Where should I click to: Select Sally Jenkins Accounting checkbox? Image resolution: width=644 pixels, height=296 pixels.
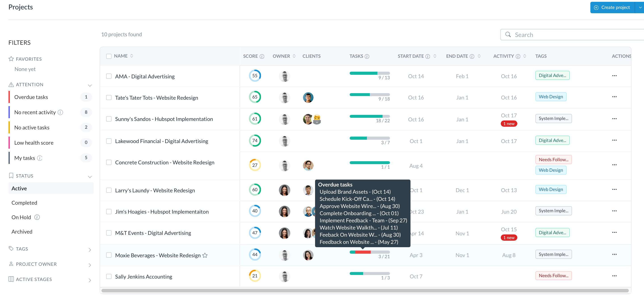point(109,276)
